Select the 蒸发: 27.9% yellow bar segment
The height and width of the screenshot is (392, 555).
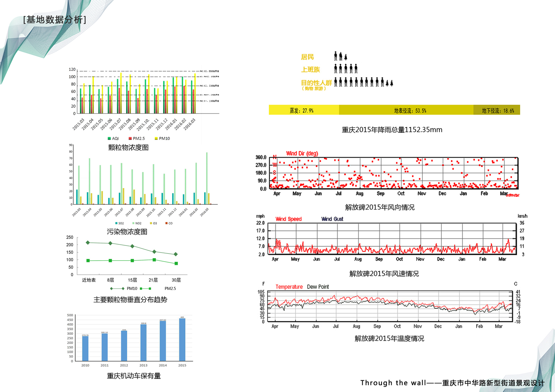point(304,110)
